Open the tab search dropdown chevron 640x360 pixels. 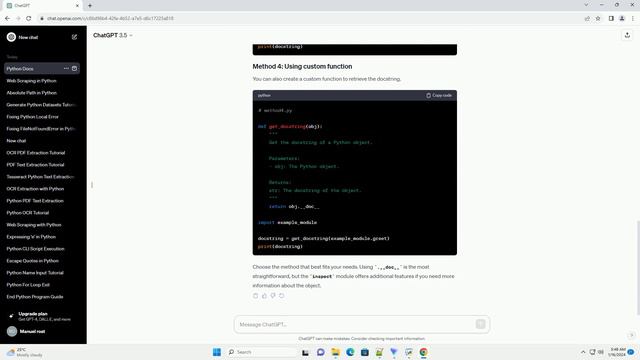(586, 5)
